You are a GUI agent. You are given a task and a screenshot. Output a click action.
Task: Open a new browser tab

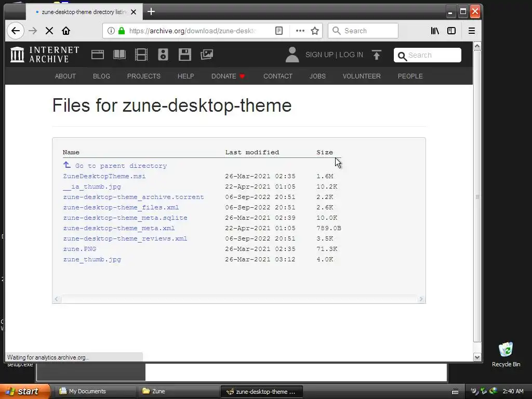tap(151, 11)
